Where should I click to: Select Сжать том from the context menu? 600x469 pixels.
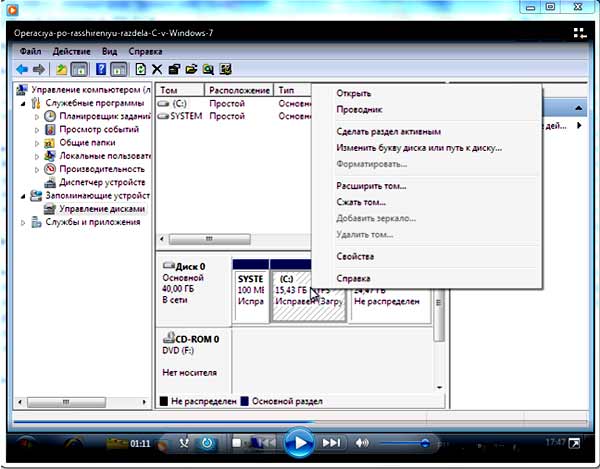(362, 202)
